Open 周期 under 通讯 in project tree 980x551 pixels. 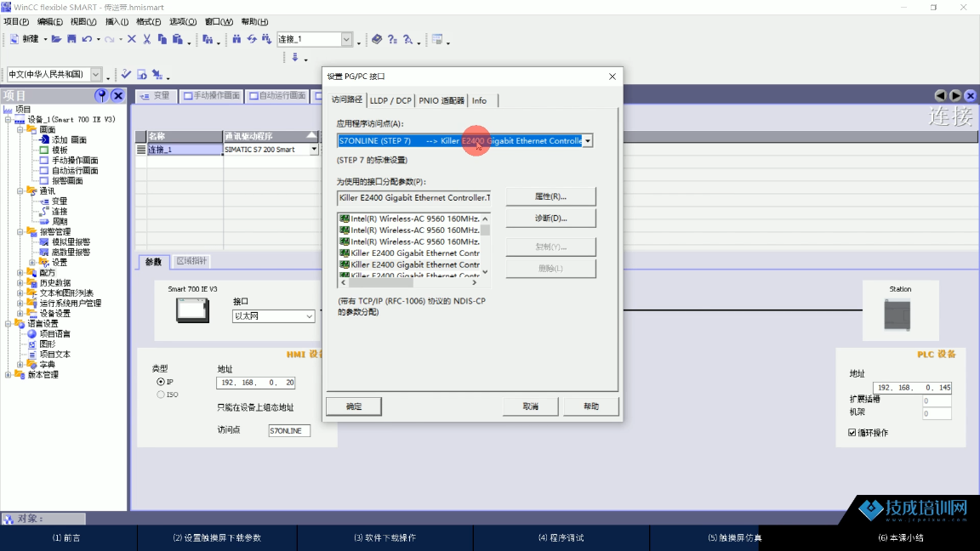click(x=60, y=222)
